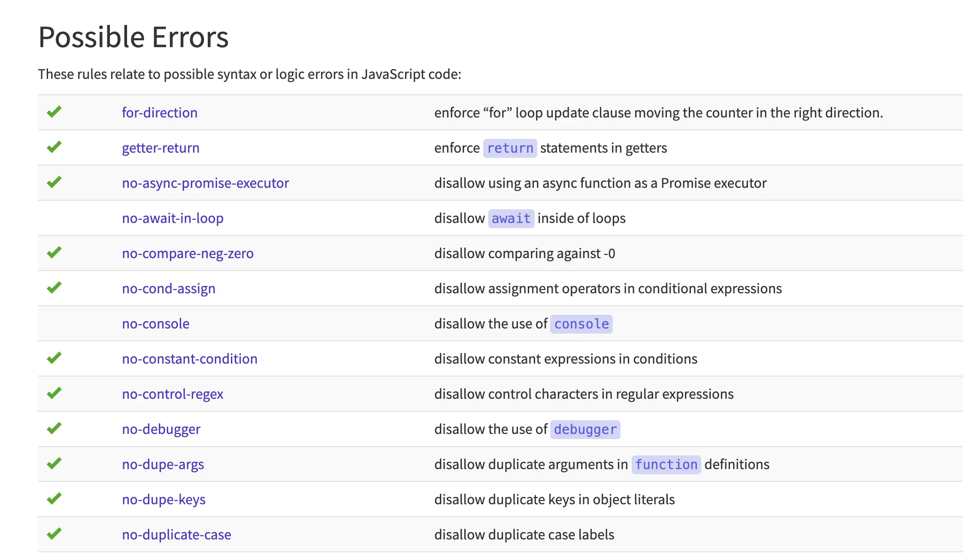This screenshot has height=560, width=963.
Task: Click the checkmark icon next to no-duplicate-case
Action: [x=54, y=534]
